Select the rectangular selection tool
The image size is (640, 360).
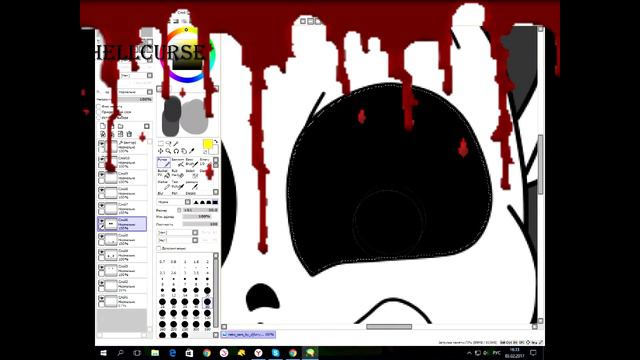coord(160,143)
